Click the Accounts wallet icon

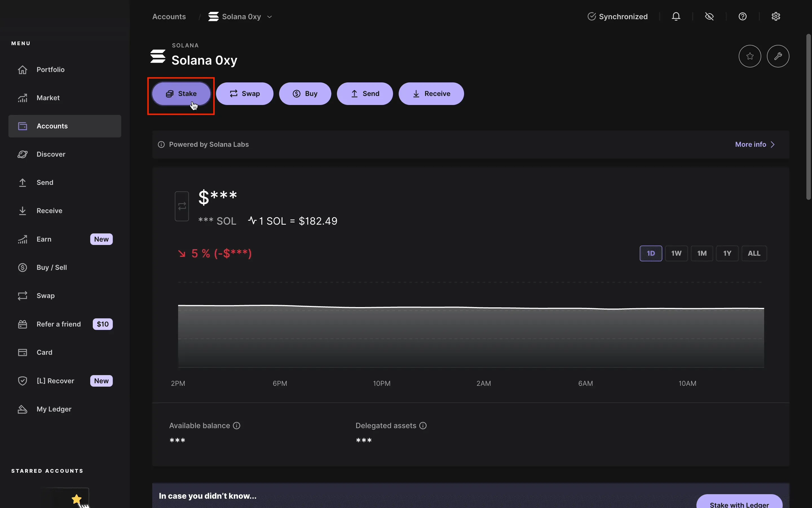pos(23,126)
